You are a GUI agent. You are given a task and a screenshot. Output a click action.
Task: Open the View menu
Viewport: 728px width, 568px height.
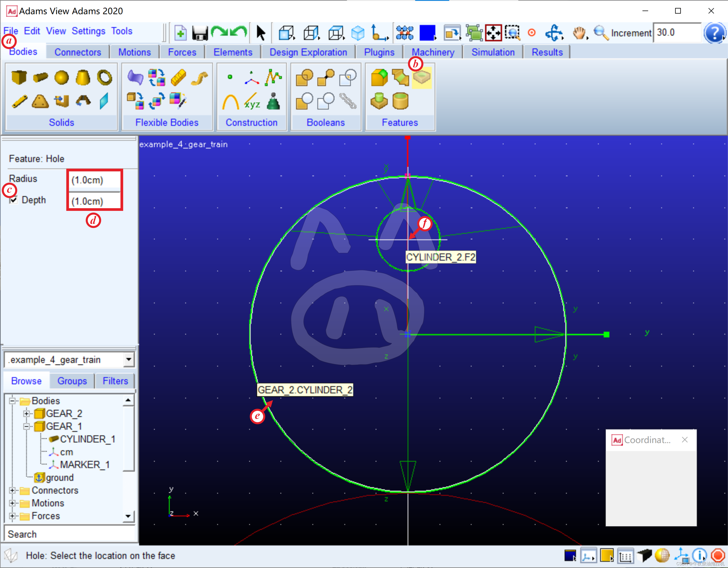point(56,31)
